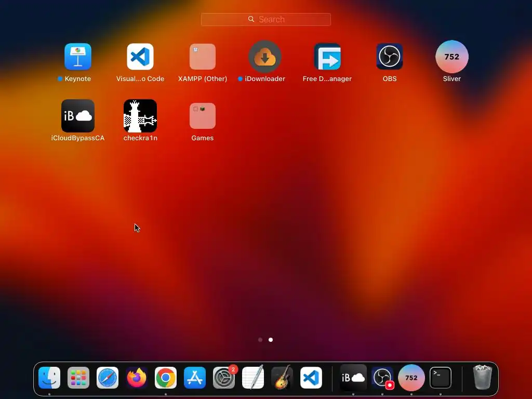Open checkra1n app
The height and width of the screenshot is (399, 532).
tap(140, 116)
